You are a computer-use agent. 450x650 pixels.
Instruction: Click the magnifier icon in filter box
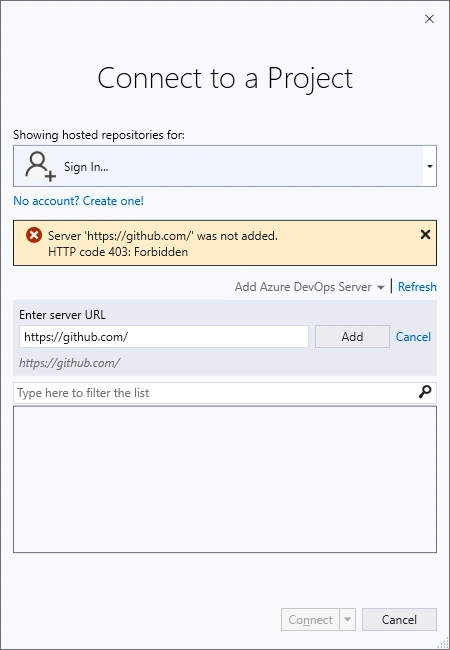(425, 392)
